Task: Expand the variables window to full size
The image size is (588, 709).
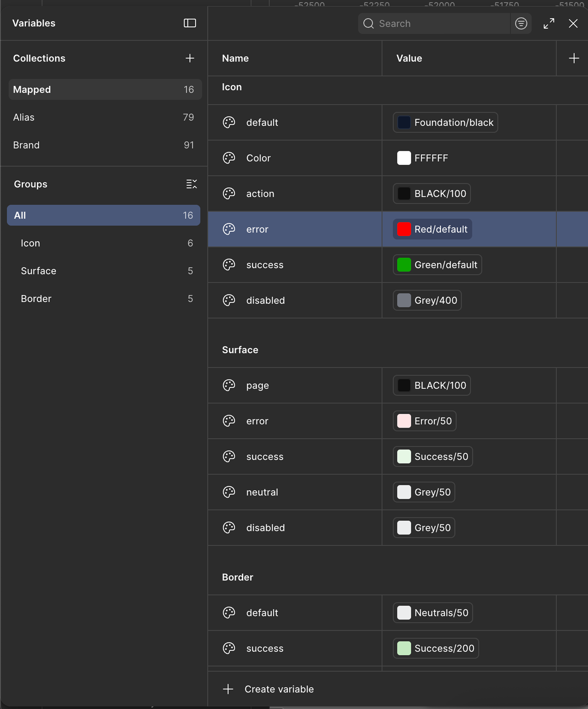Action: [549, 23]
